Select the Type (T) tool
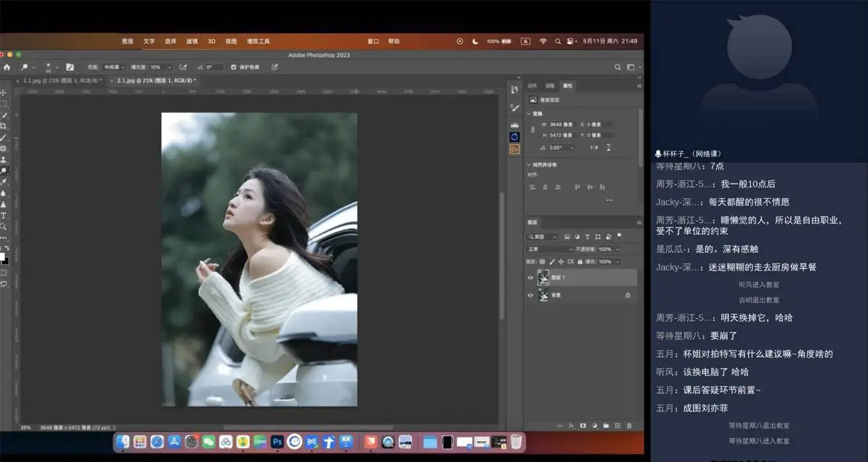 4,215
